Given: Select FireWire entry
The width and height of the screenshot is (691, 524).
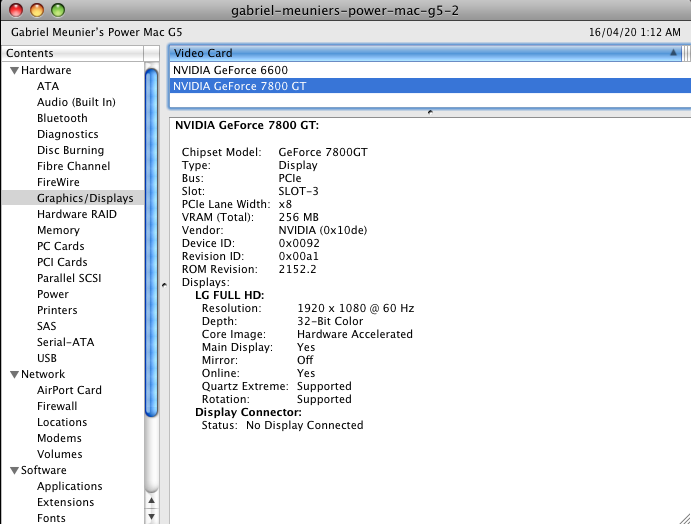Looking at the screenshot, I should (58, 182).
